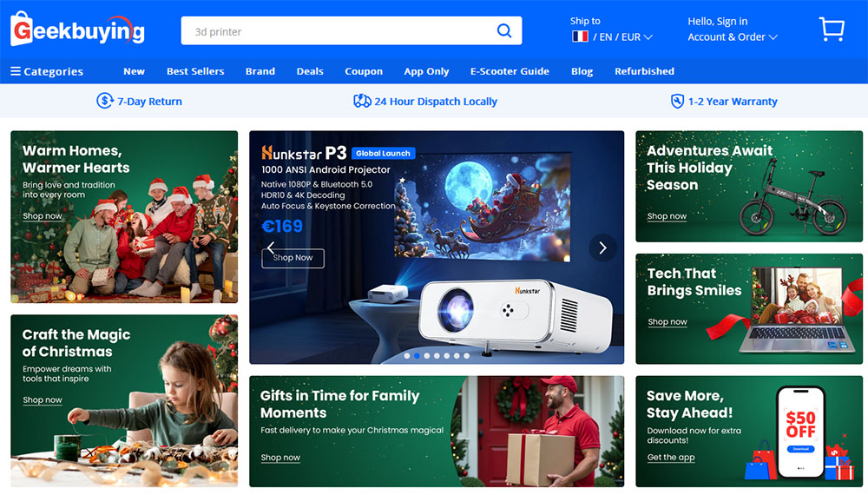Click 24 Hour Dispatch Locally text
The width and height of the screenshot is (868, 495).
click(x=436, y=102)
